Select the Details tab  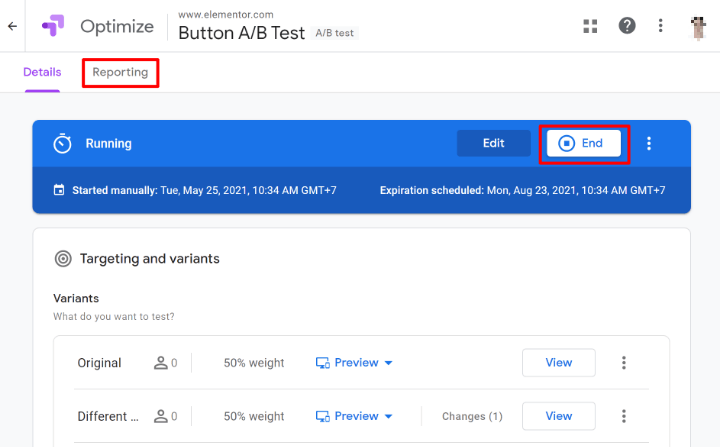tap(42, 72)
